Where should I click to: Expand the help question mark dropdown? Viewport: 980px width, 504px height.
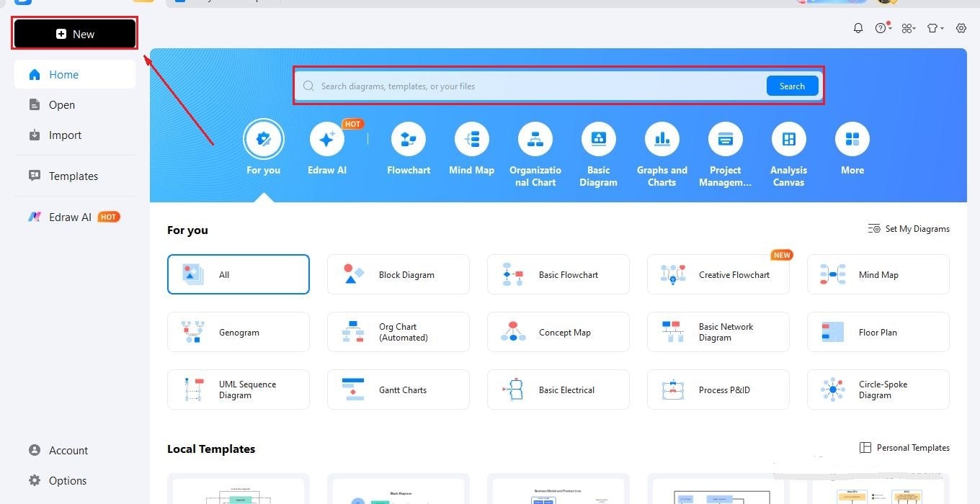coord(881,28)
